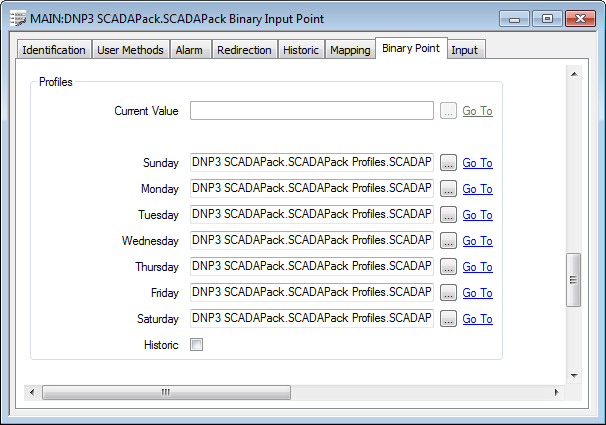Click the Friday profile field
This screenshot has width=606, height=425.
312,292
